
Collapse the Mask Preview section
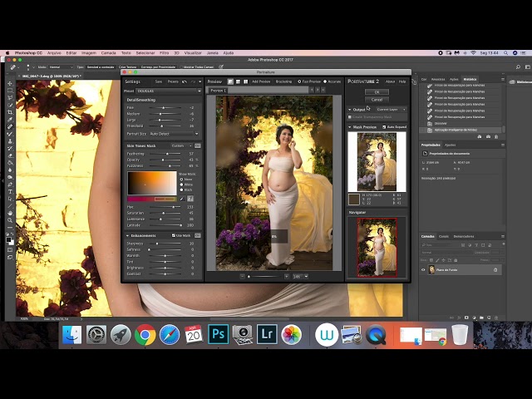click(x=350, y=127)
